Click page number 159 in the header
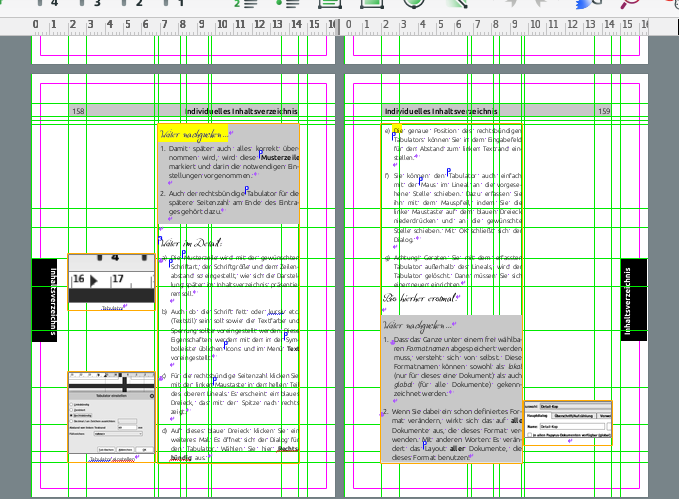The width and height of the screenshot is (679, 499). pyautogui.click(x=604, y=111)
